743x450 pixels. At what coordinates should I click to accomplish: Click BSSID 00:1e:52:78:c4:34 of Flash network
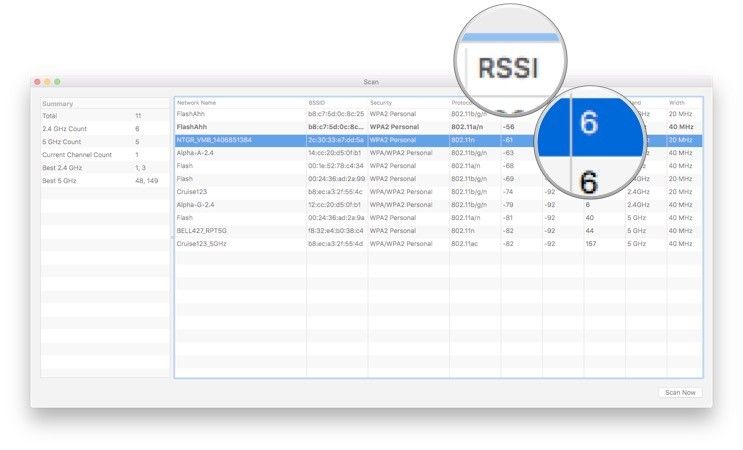point(336,166)
